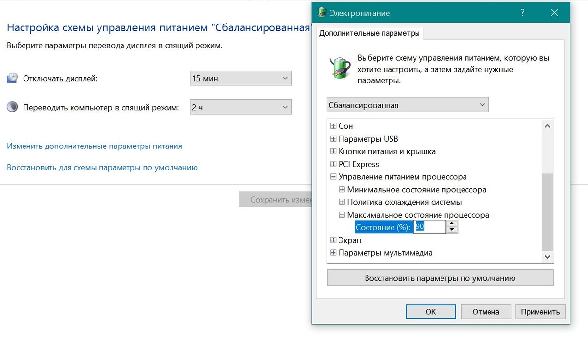The width and height of the screenshot is (588, 364).
Task: Open the sleep mode '2 ч' dropdown
Action: (x=240, y=107)
